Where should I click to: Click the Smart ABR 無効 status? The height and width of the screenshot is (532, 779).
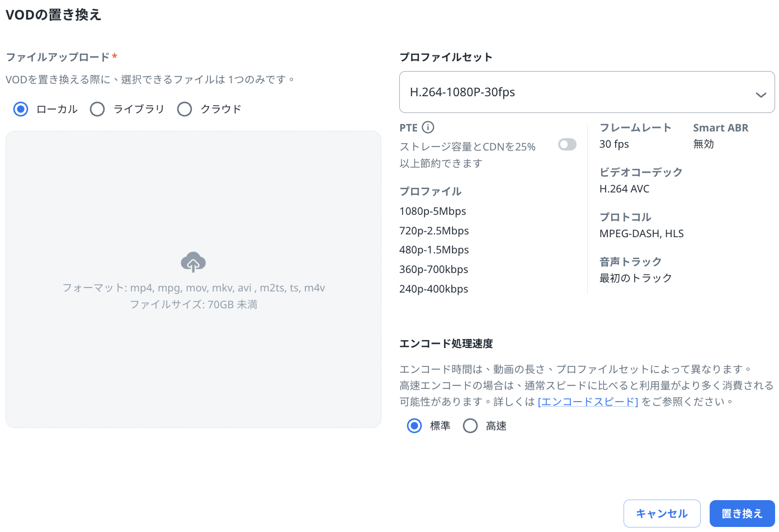pos(704,144)
